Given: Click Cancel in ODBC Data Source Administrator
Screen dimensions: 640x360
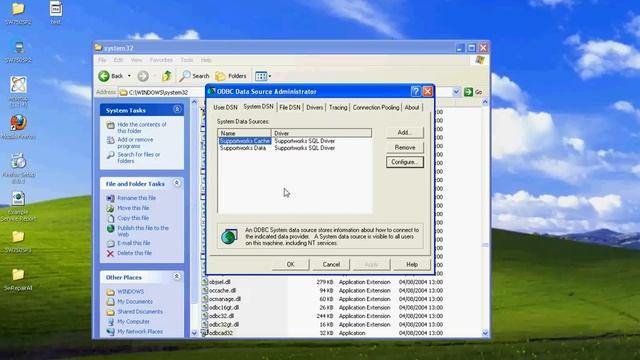Looking at the screenshot, I should 331,264.
